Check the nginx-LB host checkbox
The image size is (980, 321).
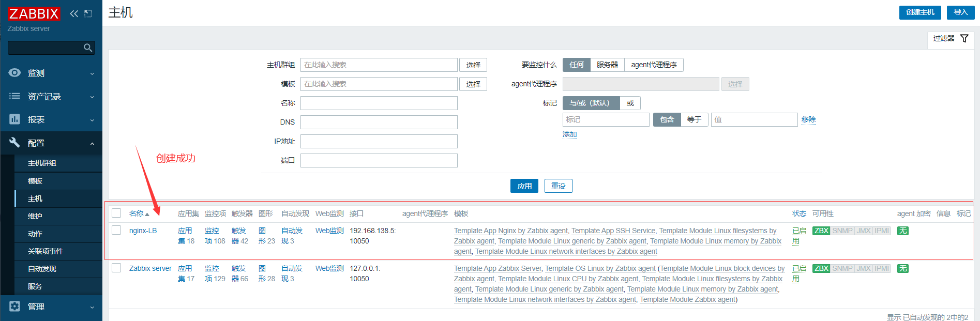pyautogui.click(x=116, y=230)
